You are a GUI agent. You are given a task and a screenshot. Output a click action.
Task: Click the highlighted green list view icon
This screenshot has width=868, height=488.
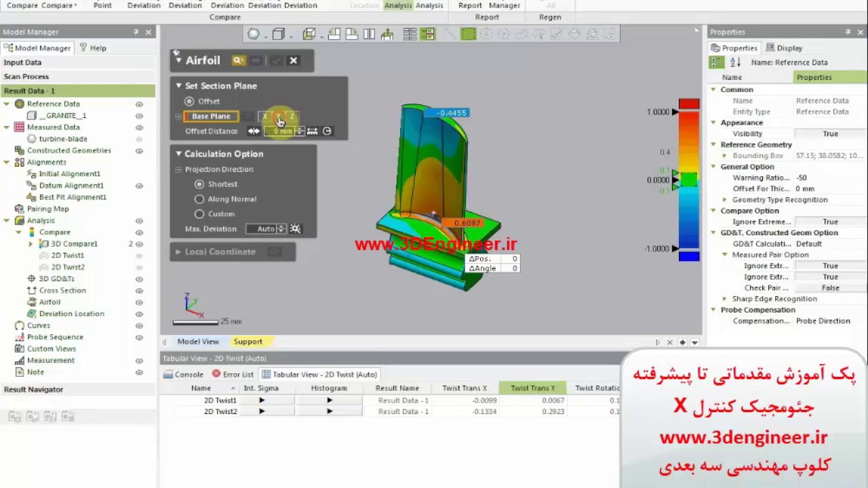tap(427, 34)
